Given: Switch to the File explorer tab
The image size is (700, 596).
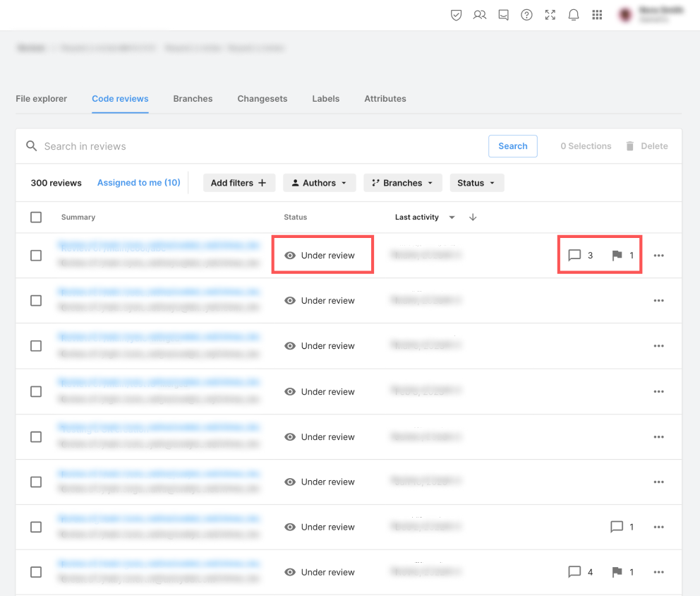Looking at the screenshot, I should coord(42,99).
